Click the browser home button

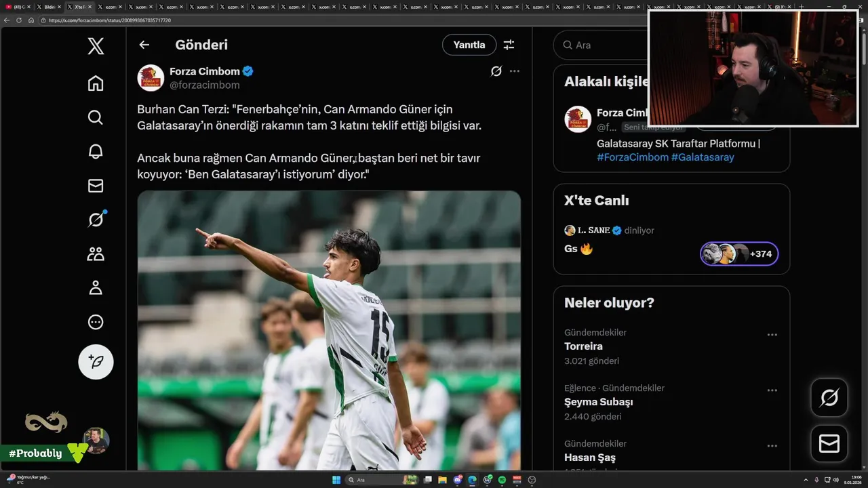[31, 20]
